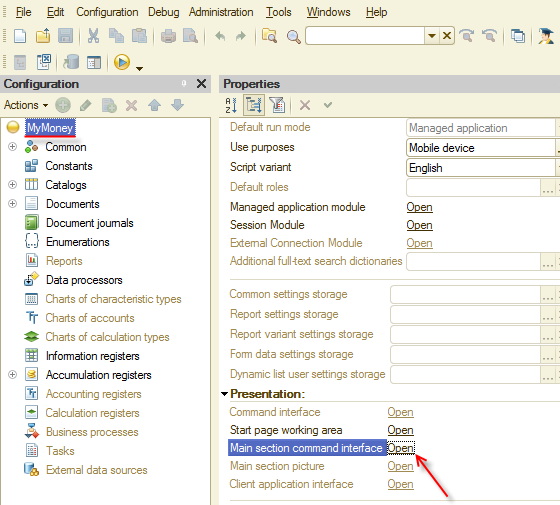Open the Main section command interface link
This screenshot has width=560, height=505.
click(x=401, y=448)
